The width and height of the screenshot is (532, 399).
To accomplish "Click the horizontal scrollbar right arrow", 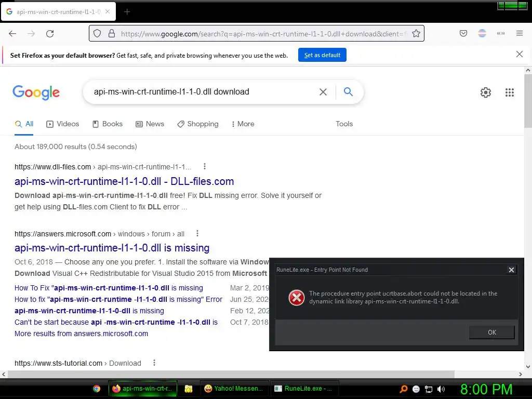I will [x=521, y=374].
